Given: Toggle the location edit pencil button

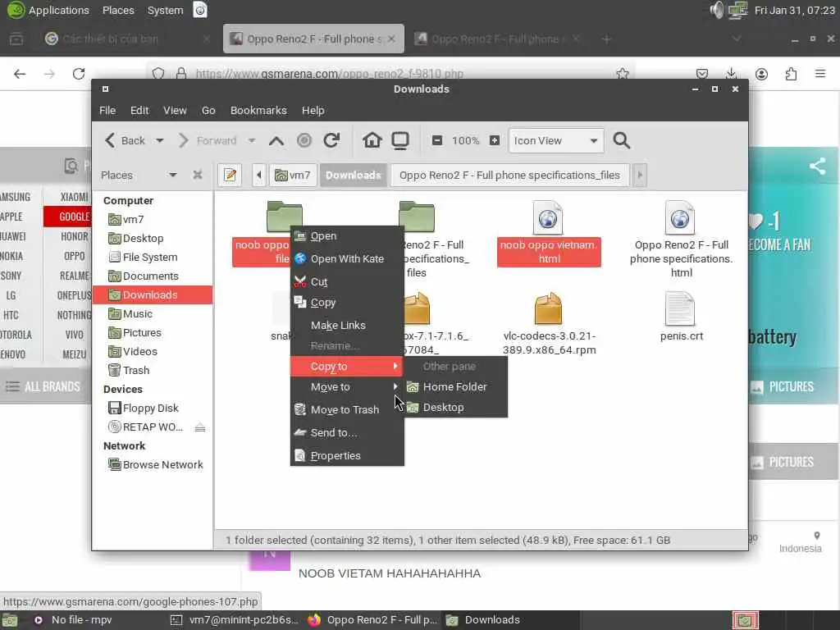Looking at the screenshot, I should pos(230,176).
